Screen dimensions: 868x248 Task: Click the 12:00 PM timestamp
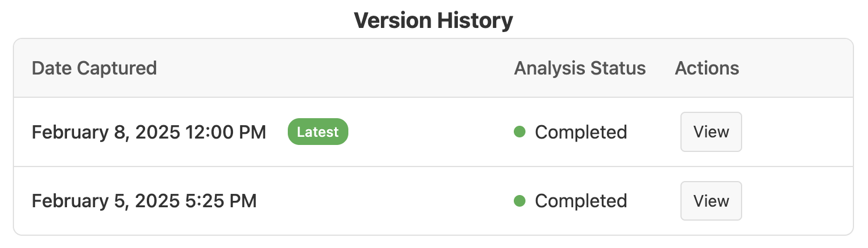click(225, 132)
